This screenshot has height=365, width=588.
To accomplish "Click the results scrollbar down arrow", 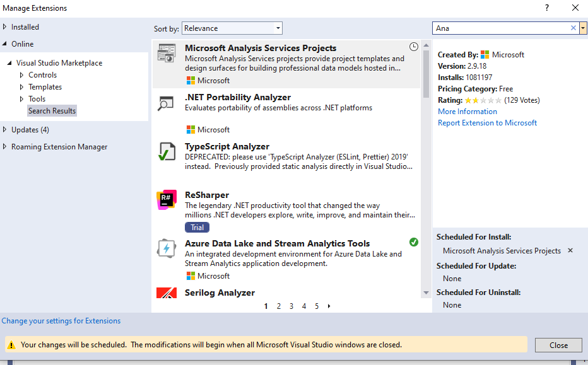I will (426, 293).
